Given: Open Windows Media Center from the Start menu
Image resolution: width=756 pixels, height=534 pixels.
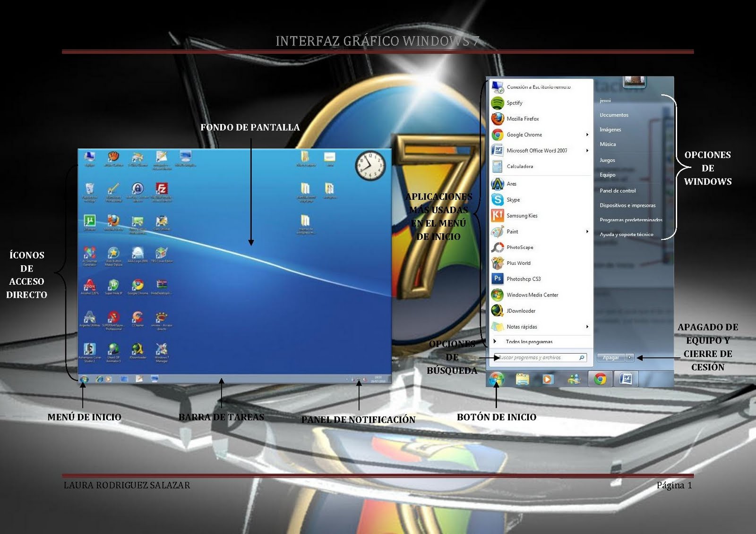Looking at the screenshot, I should pyautogui.click(x=532, y=295).
